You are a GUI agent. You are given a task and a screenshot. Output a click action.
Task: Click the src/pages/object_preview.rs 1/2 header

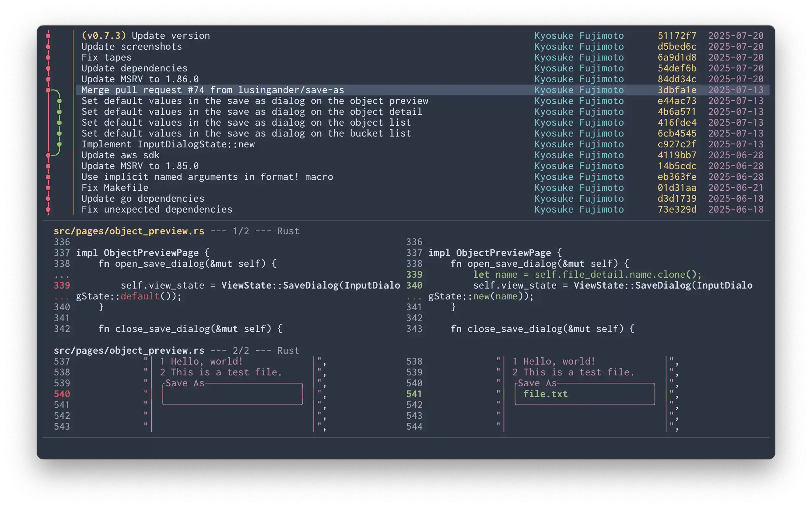[129, 231]
